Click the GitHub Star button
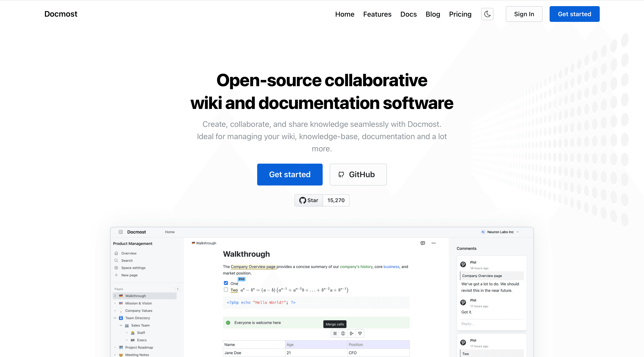Image resolution: width=644 pixels, height=357 pixels. [x=308, y=200]
